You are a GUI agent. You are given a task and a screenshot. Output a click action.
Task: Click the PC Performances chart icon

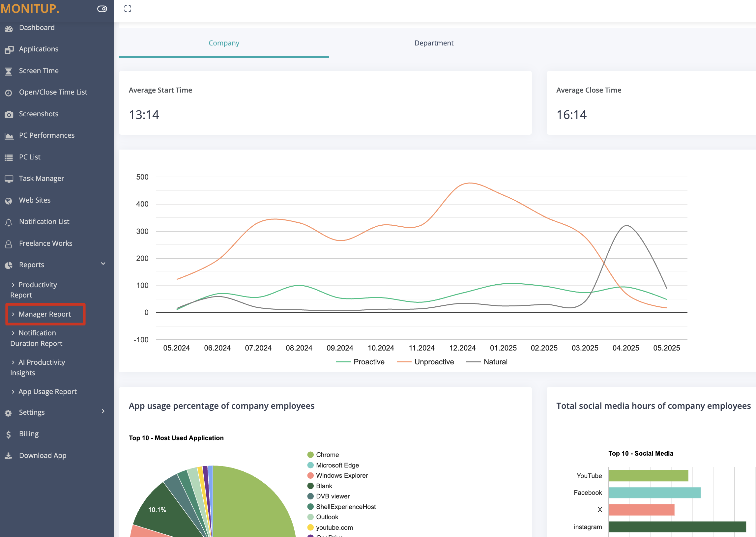[x=9, y=136]
